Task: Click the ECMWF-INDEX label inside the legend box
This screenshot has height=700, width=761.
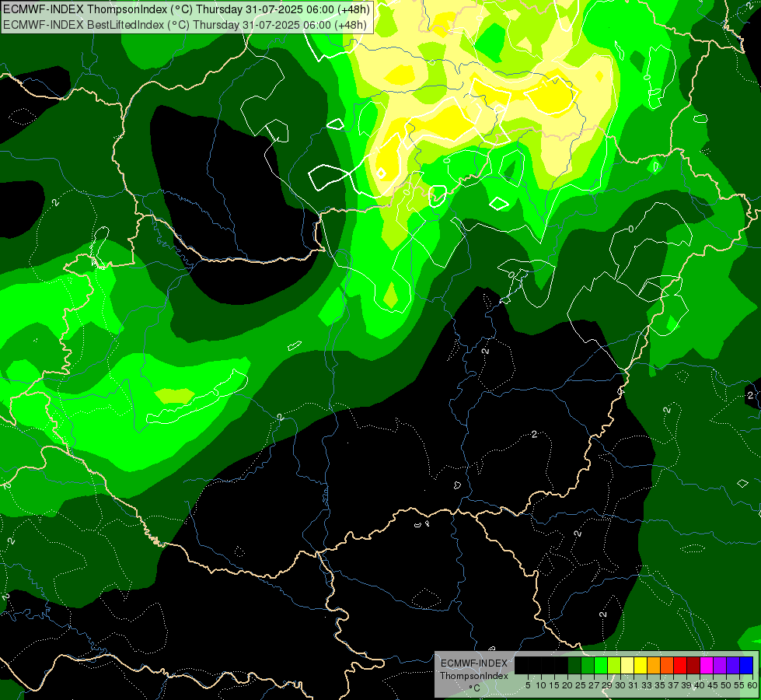Action: pos(474,663)
